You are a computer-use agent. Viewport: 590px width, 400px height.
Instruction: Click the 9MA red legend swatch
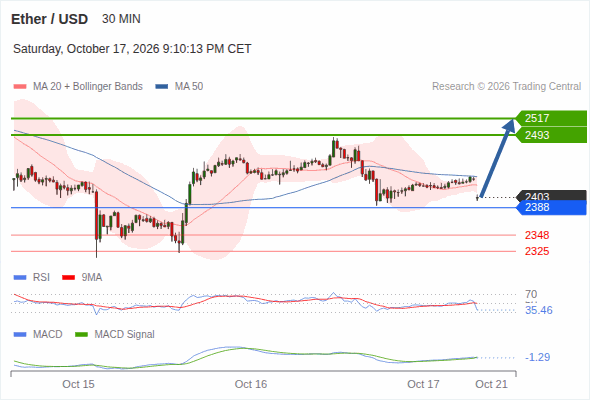coord(68,278)
